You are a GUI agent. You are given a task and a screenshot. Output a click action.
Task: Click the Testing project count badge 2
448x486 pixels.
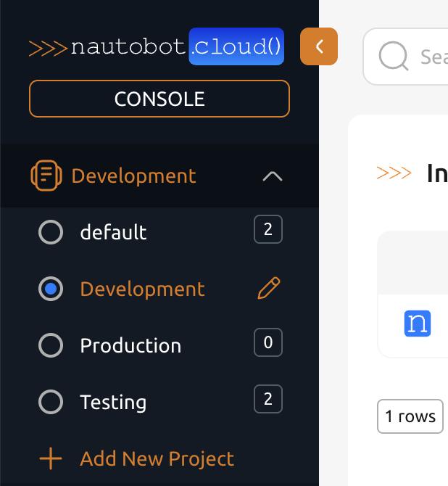tap(268, 399)
